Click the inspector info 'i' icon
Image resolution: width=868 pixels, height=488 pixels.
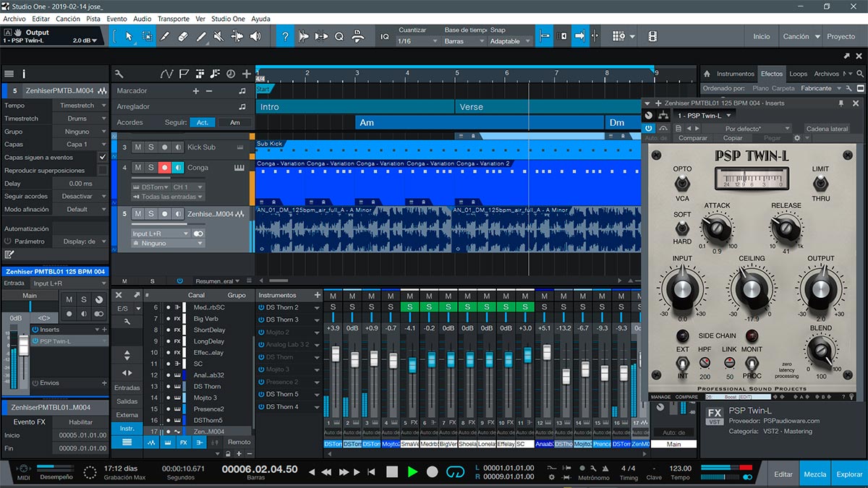pyautogui.click(x=24, y=74)
